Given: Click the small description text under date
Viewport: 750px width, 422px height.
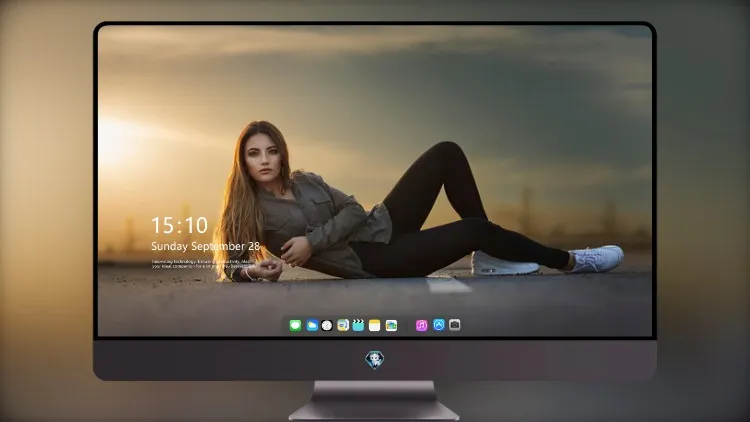Looking at the screenshot, I should 203,264.
